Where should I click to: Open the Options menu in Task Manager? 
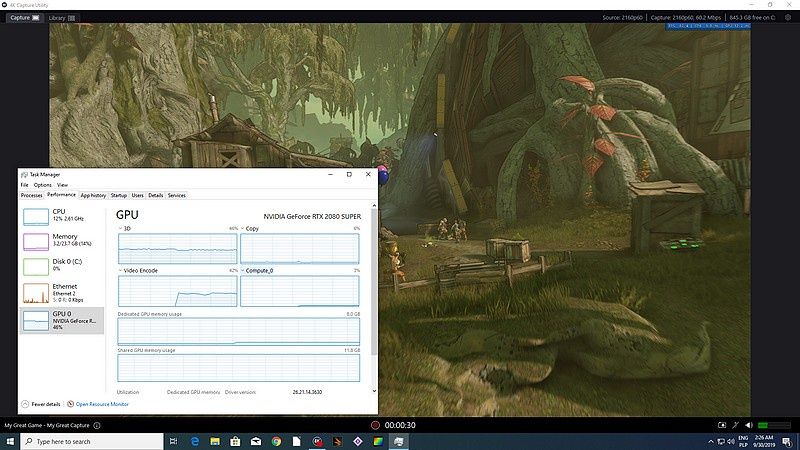(x=43, y=185)
